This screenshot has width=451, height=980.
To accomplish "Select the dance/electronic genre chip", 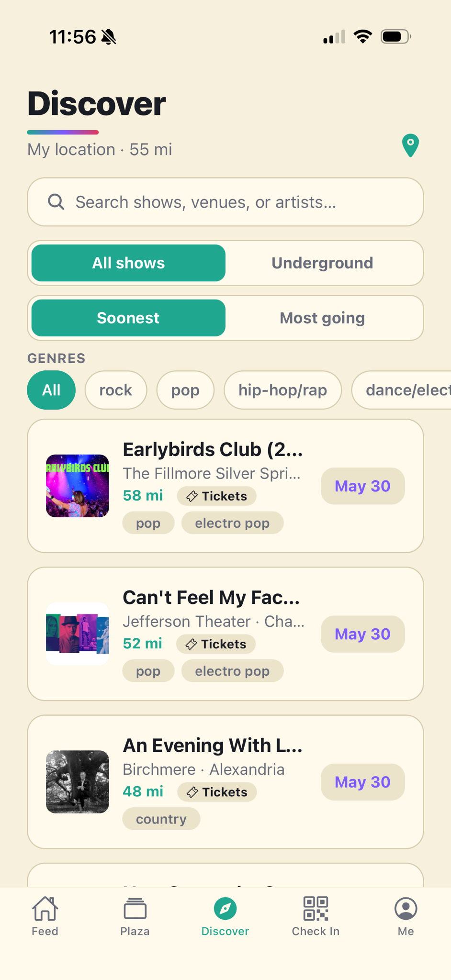I will tap(401, 390).
